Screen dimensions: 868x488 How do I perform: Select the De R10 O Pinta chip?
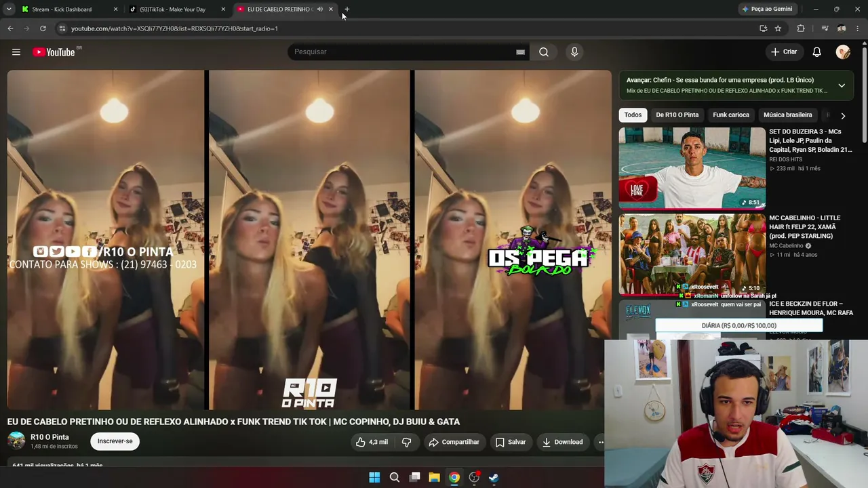click(677, 115)
